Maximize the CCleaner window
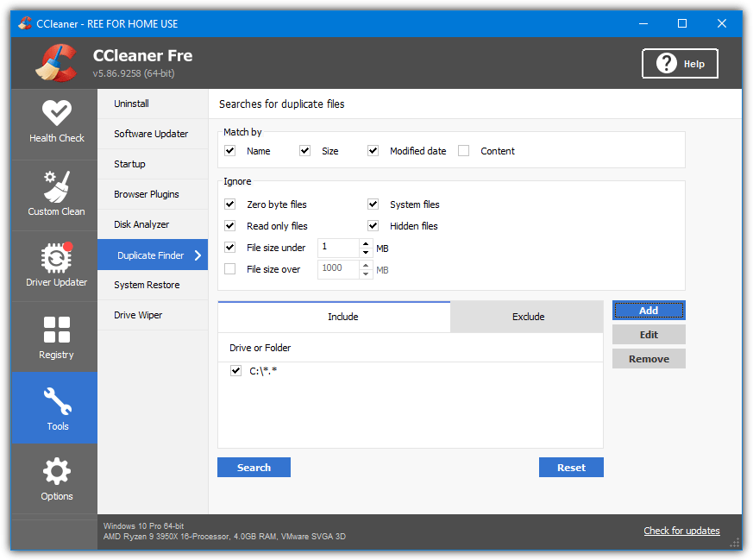753x560 pixels. [x=682, y=23]
